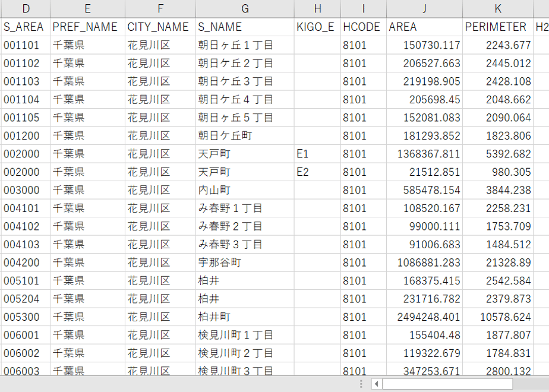
Task: Click the E1 cell in KIGO_E
Action: 317,154
